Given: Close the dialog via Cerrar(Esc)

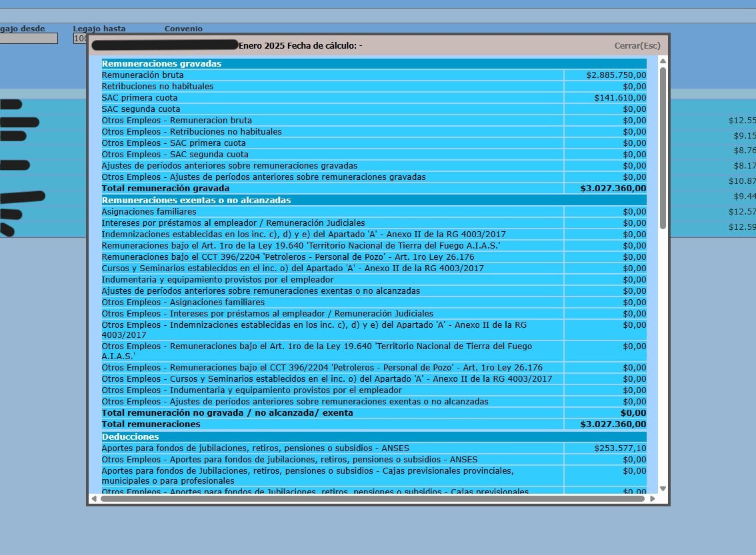Looking at the screenshot, I should tap(637, 46).
